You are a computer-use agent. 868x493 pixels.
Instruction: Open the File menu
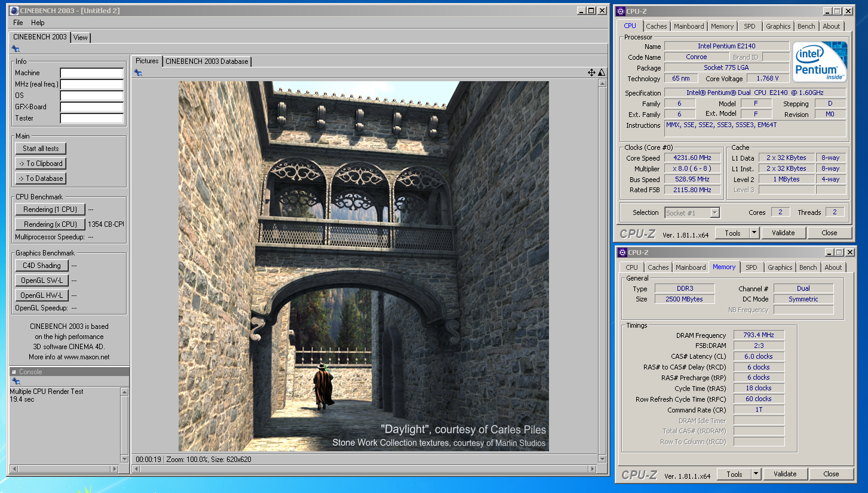[18, 23]
